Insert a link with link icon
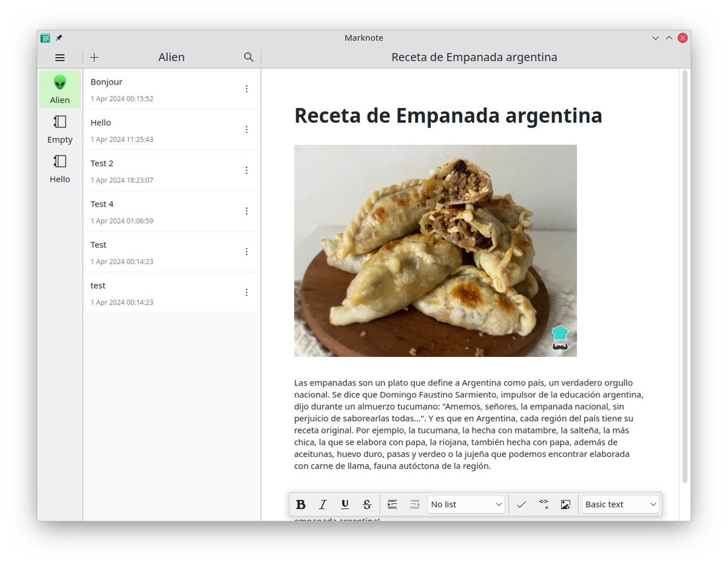The image size is (728, 565). (544, 504)
